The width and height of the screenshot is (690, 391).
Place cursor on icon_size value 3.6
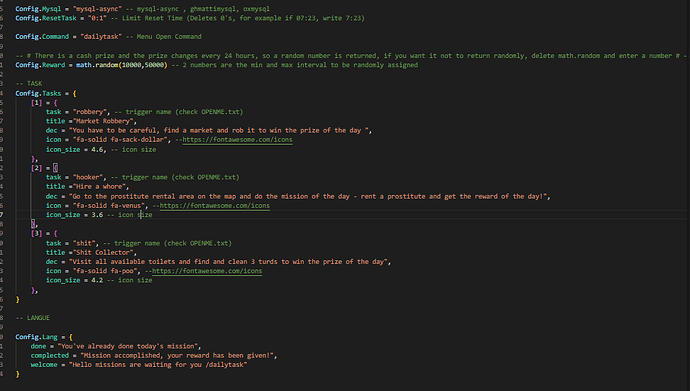point(97,215)
